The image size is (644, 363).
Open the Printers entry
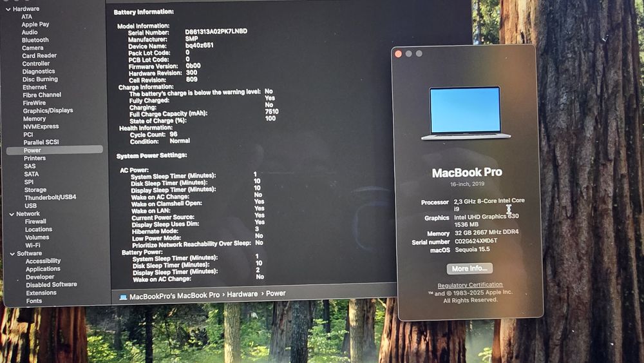point(35,158)
